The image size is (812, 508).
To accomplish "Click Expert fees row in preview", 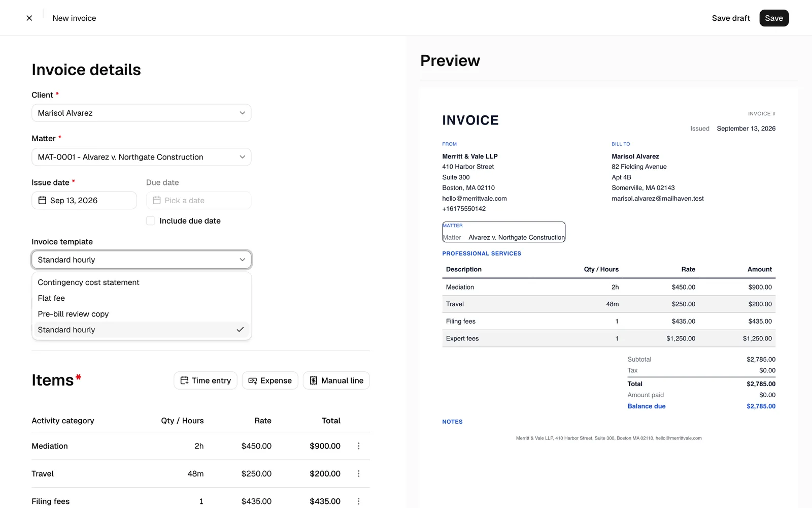I will tap(608, 338).
